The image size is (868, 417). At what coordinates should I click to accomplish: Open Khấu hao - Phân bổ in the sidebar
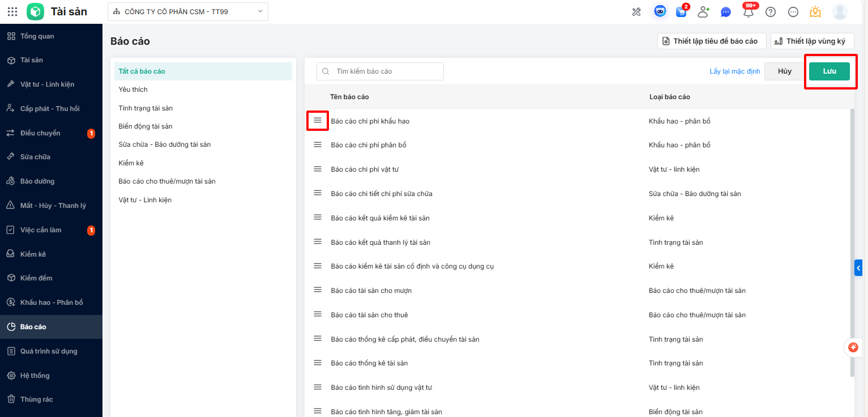[51, 303]
